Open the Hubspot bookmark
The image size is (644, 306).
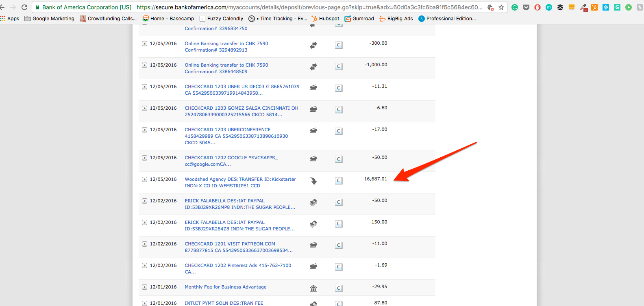click(x=325, y=19)
